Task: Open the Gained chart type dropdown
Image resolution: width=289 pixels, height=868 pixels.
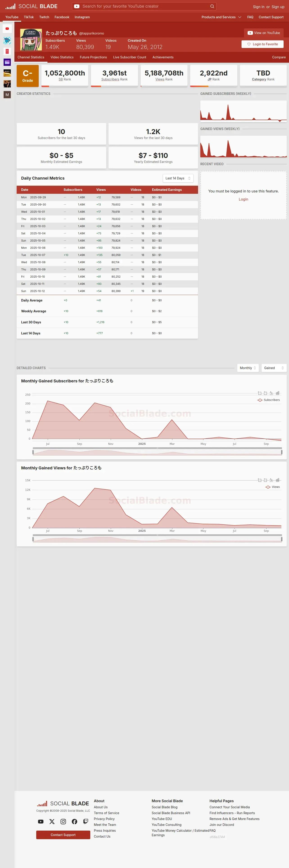Action: click(274, 368)
